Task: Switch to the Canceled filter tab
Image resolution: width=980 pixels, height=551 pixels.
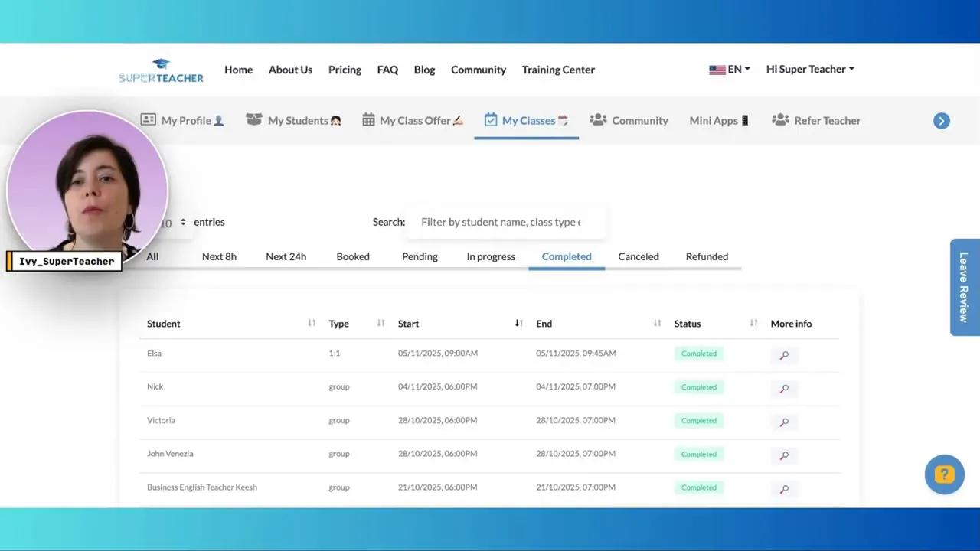Action: coord(638,256)
